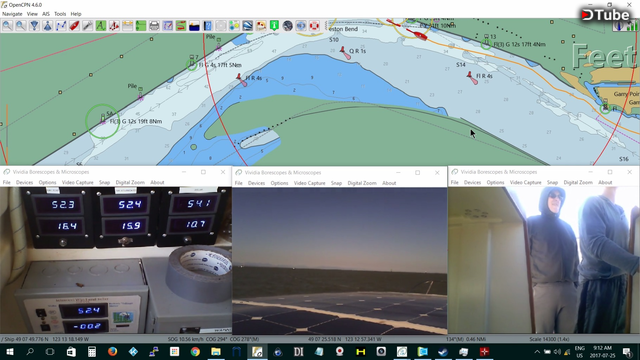This screenshot has height=360, width=640.
Task: Toggle the red AIS targets toolbar icon
Action: click(x=114, y=26)
